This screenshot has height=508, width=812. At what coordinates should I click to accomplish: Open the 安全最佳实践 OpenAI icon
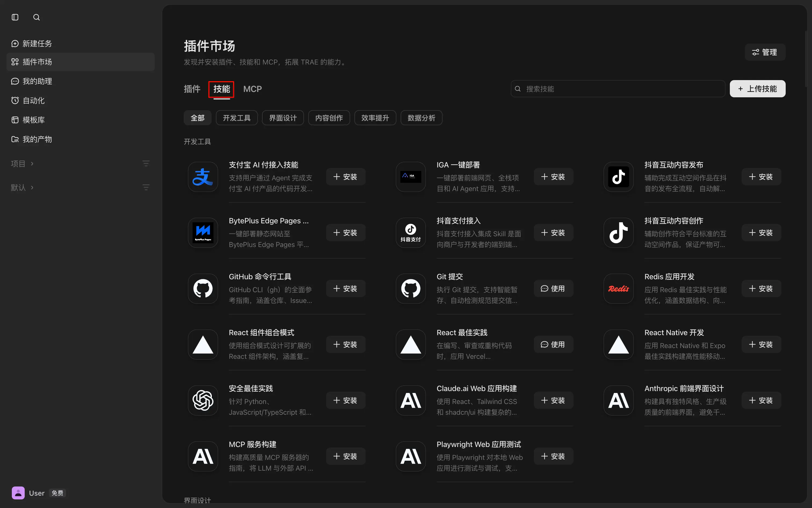point(203,400)
